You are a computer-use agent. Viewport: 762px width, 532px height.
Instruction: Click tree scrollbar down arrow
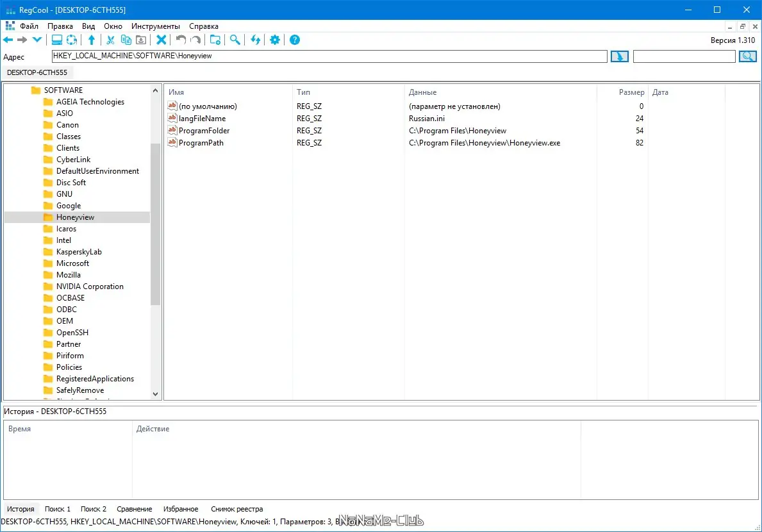[156, 394]
